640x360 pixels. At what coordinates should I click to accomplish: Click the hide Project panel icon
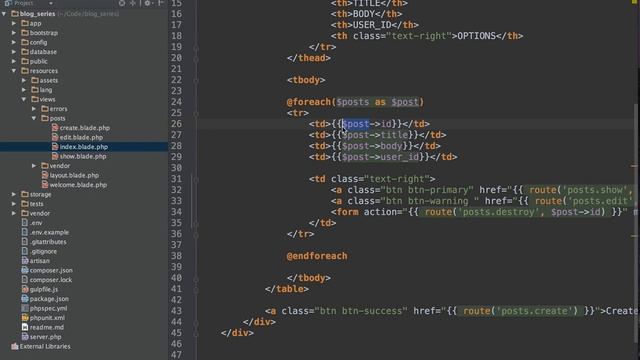coord(161,3)
